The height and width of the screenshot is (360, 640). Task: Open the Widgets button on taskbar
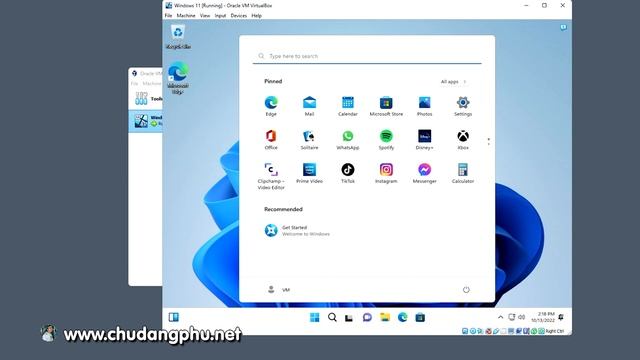click(x=174, y=317)
